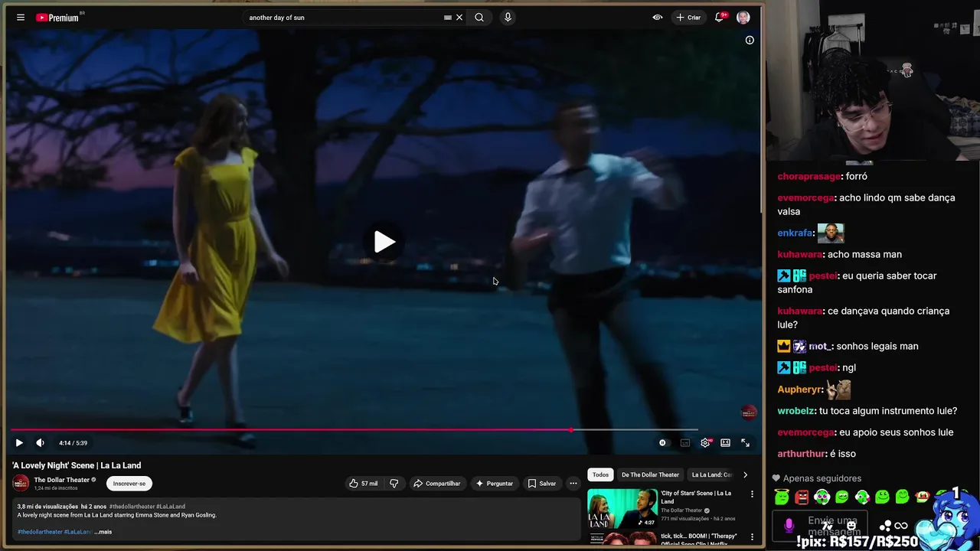Click search field with another day of sun
The width and height of the screenshot is (980, 551).
(x=345, y=18)
